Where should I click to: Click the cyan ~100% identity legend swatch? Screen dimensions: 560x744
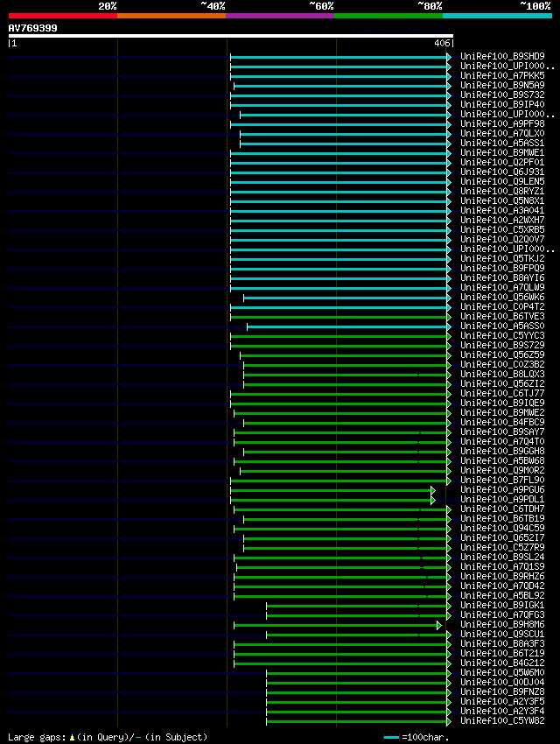pos(497,16)
